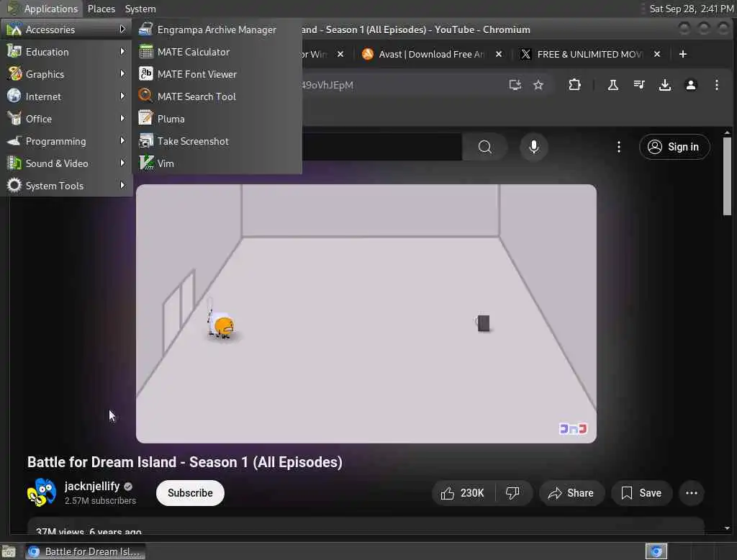737x560 pixels.
Task: Click the panel clock date and time
Action: tap(692, 9)
